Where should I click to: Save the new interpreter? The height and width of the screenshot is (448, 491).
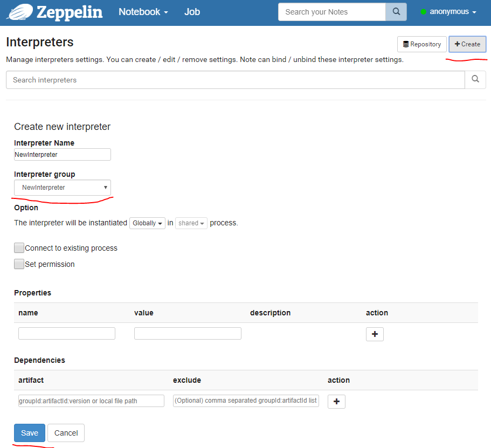tap(30, 433)
